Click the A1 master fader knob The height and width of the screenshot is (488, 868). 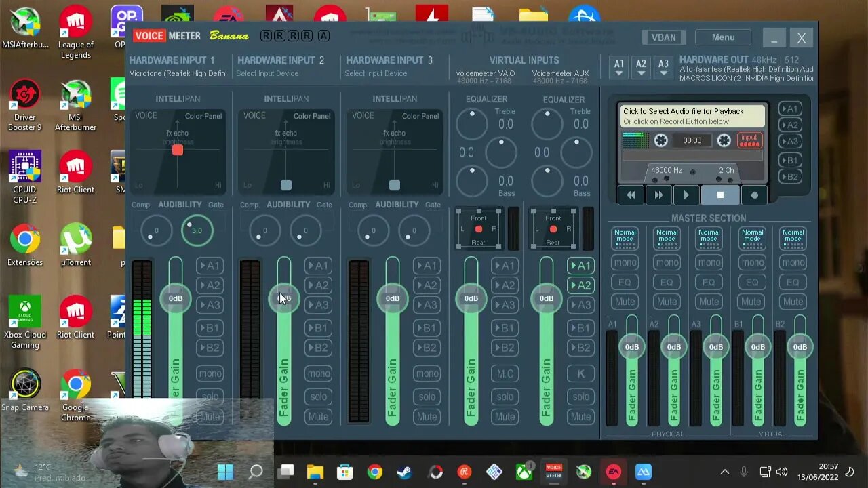[x=632, y=347]
